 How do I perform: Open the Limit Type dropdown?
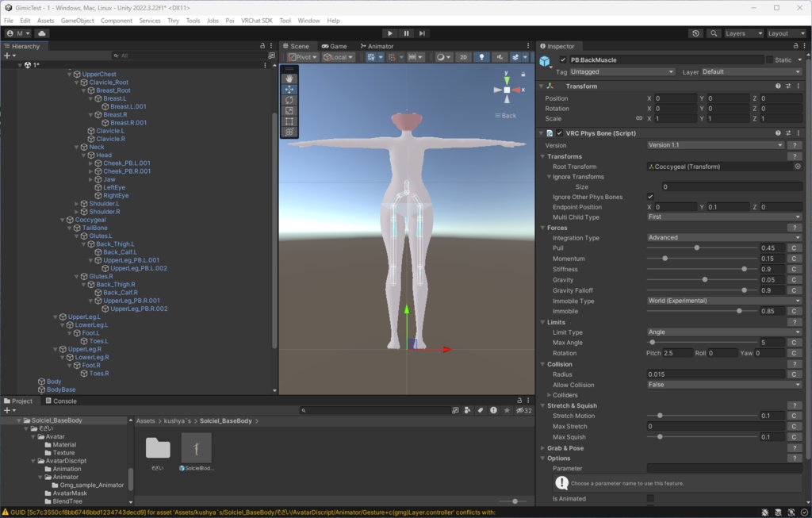point(724,332)
